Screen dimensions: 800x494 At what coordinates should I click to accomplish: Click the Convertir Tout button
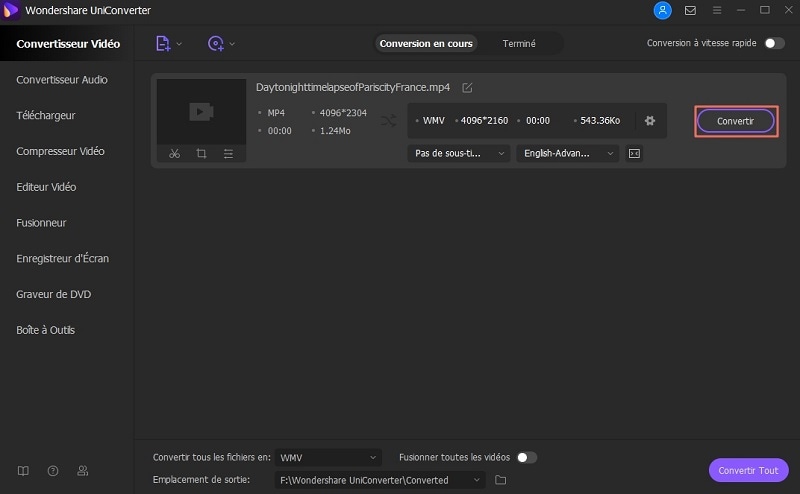point(748,470)
